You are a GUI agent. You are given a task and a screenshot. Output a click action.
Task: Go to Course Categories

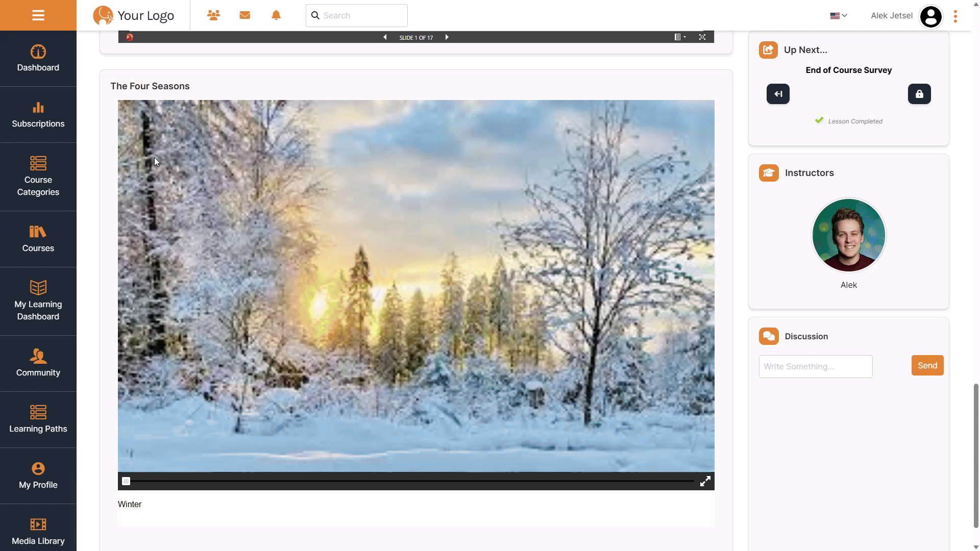click(x=38, y=177)
